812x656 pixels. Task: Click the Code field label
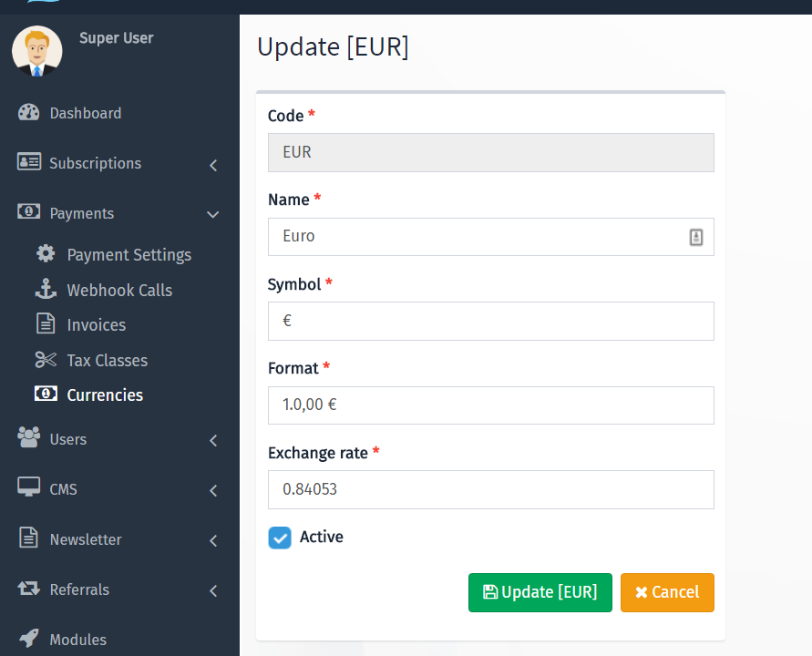pos(285,116)
